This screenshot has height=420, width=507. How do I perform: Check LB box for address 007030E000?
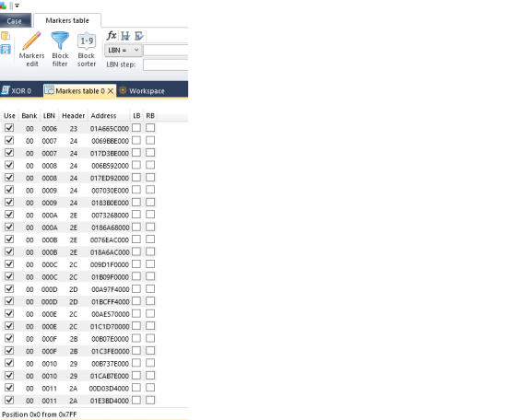click(x=136, y=190)
